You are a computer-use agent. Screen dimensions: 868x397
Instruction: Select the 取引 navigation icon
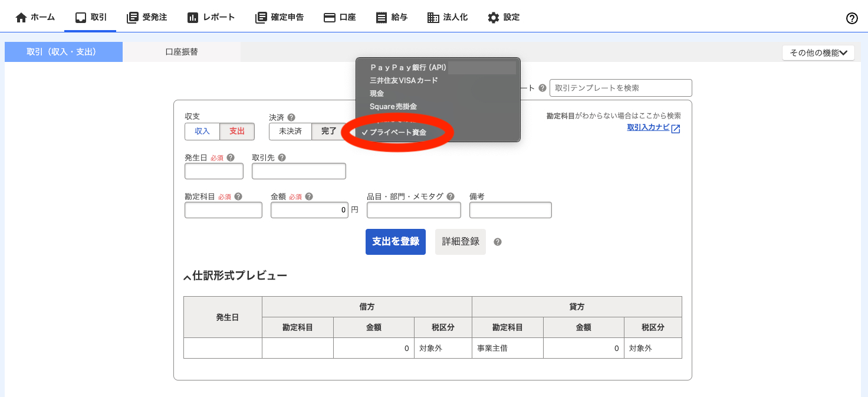(x=81, y=17)
